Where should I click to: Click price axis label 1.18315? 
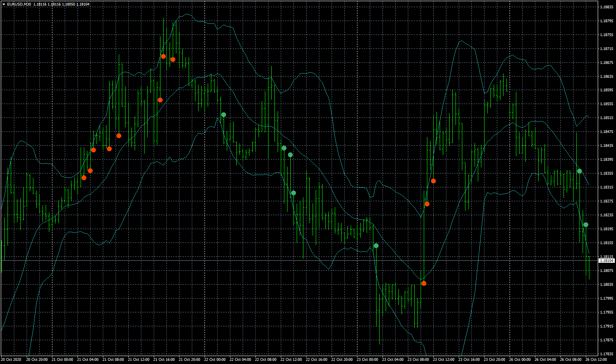606,187
